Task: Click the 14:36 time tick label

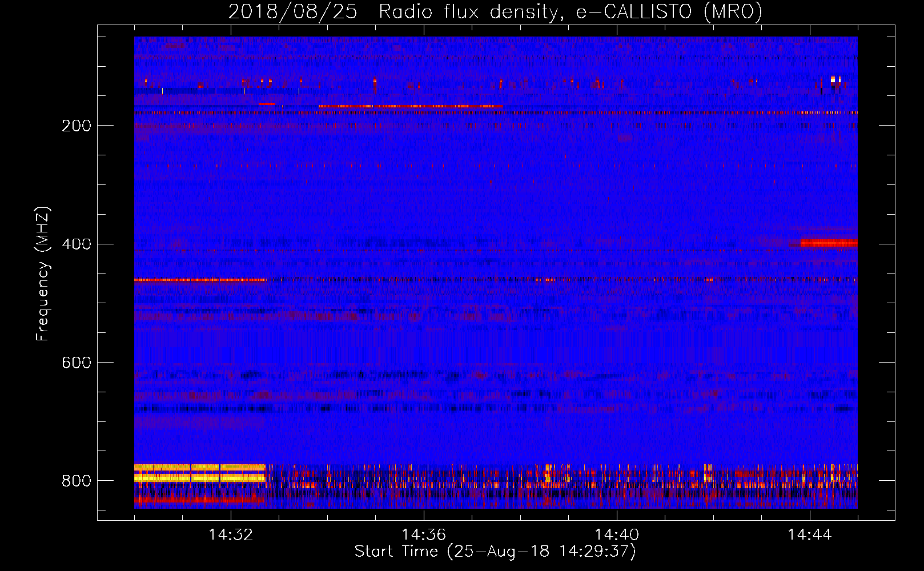Action: point(424,535)
